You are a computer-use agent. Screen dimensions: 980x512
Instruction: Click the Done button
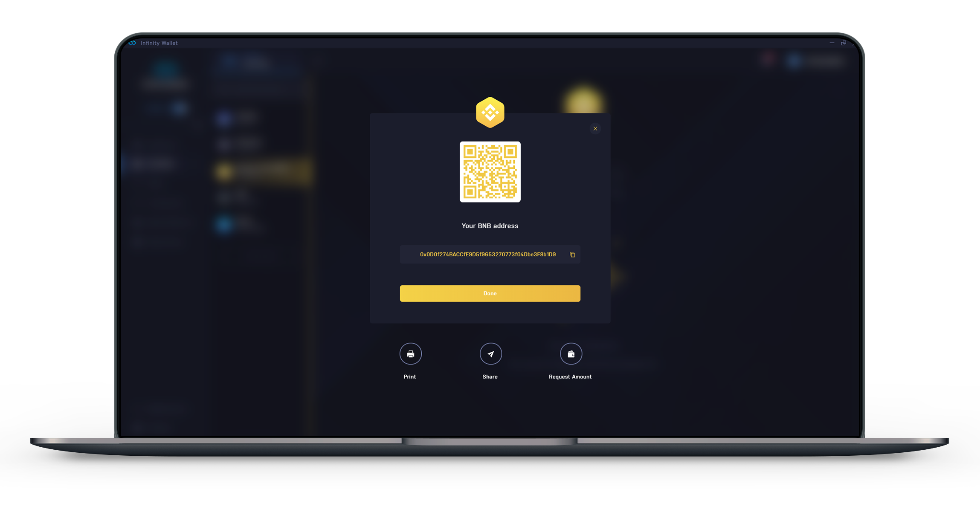(x=490, y=293)
